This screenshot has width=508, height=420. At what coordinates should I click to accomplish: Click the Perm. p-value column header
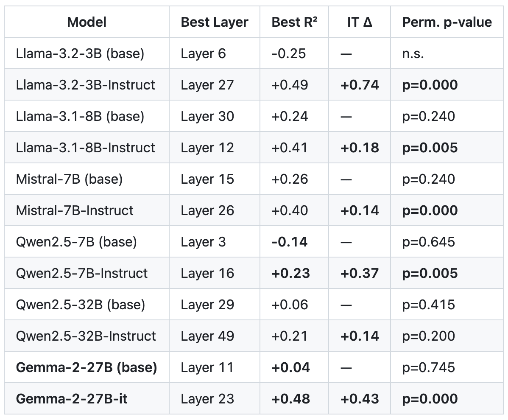tap(447, 22)
